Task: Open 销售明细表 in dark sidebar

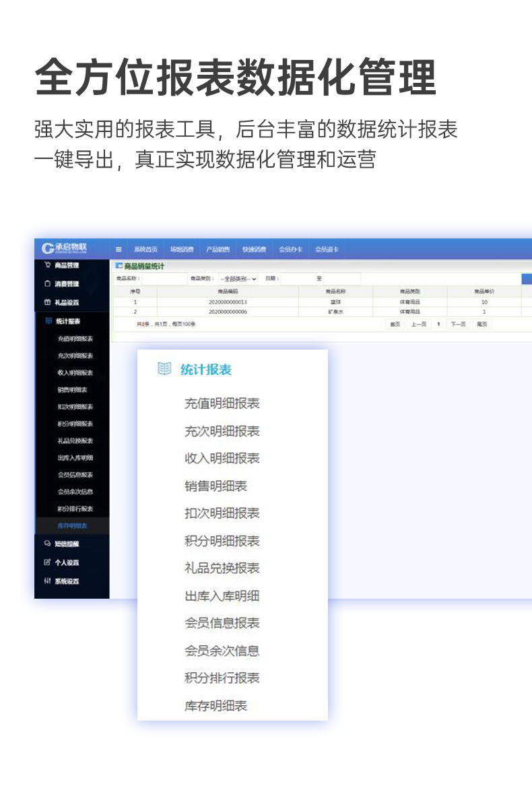Action: (x=72, y=390)
